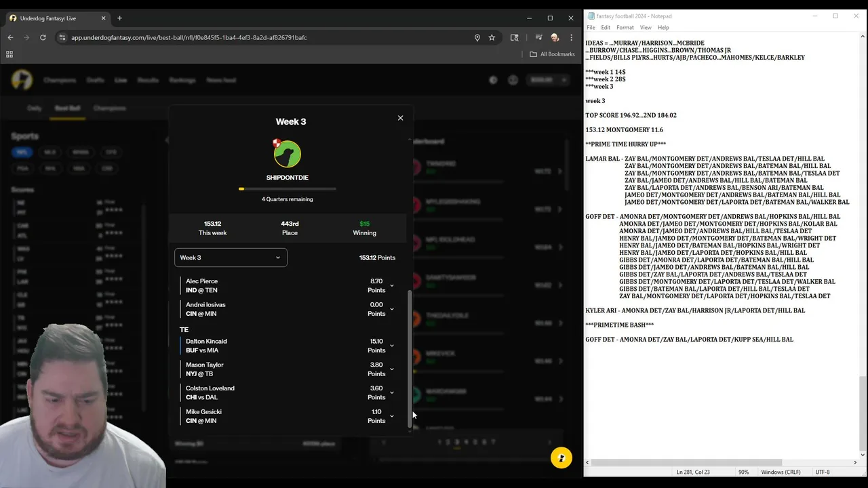The image size is (868, 488).
Task: Click the '$15 Winning' stat
Action: (365, 228)
